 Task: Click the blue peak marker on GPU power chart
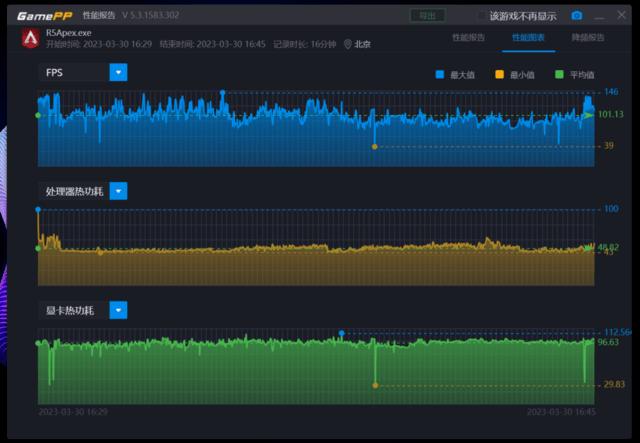(x=341, y=333)
